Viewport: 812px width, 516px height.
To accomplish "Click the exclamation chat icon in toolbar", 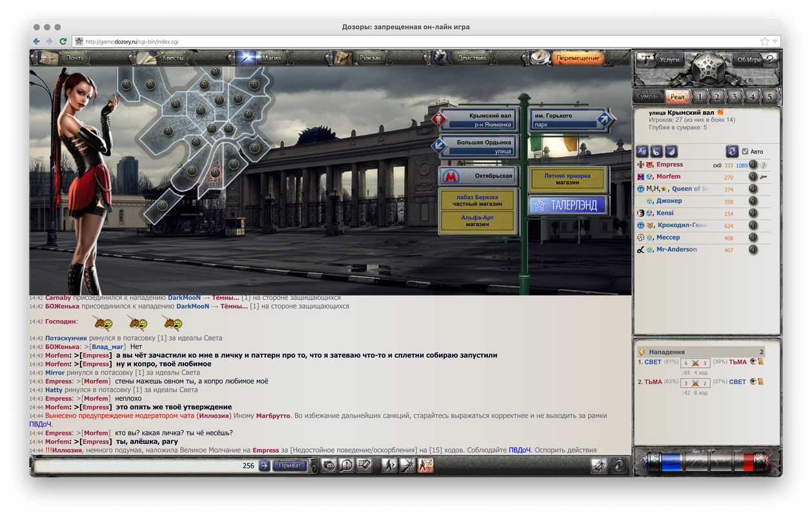I will [347, 465].
